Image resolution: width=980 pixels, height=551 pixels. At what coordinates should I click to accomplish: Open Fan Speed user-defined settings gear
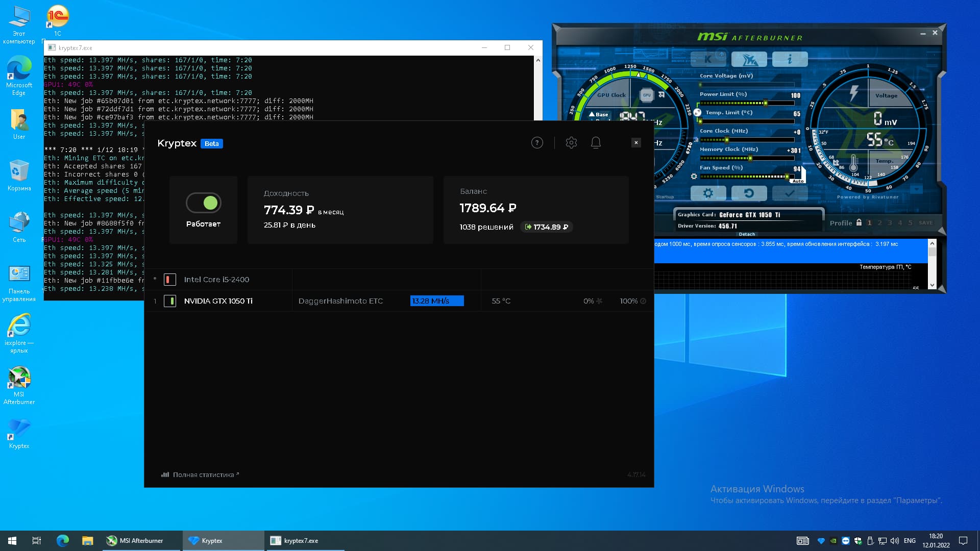[694, 177]
